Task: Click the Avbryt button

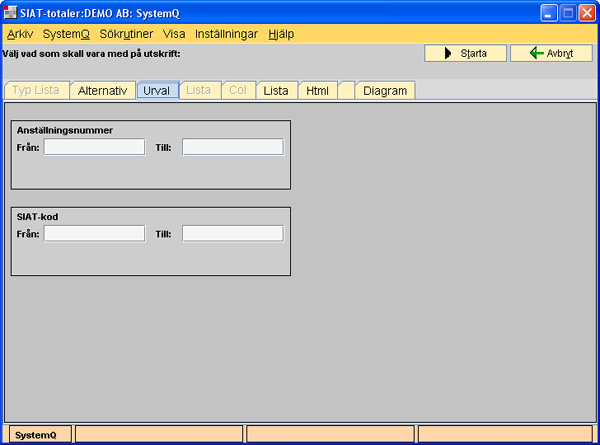Action: 550,53
